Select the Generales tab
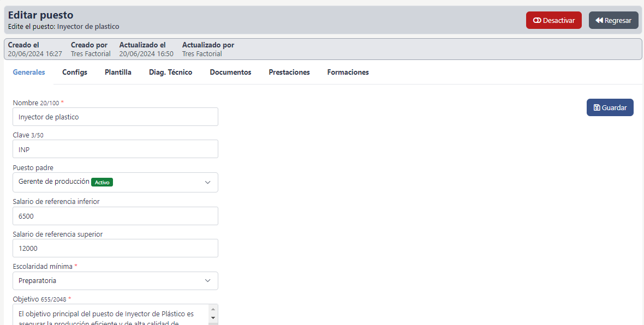The image size is (644, 325). [29, 72]
